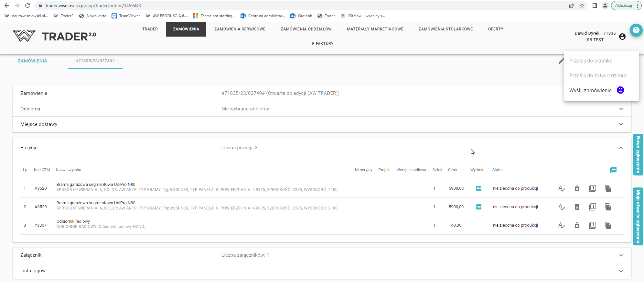Expand the Odbiorca section
644x282 pixels.
(x=621, y=109)
